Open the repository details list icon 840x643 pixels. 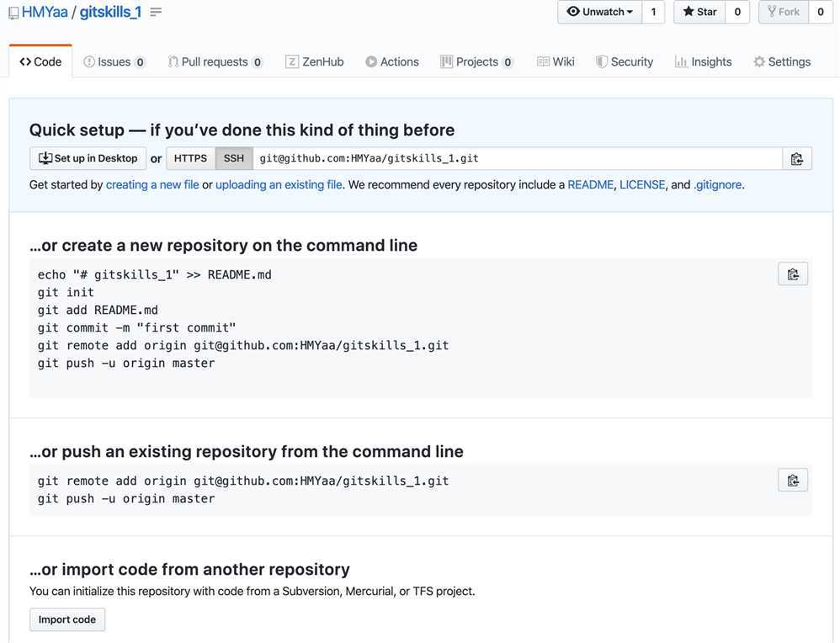pos(156,12)
